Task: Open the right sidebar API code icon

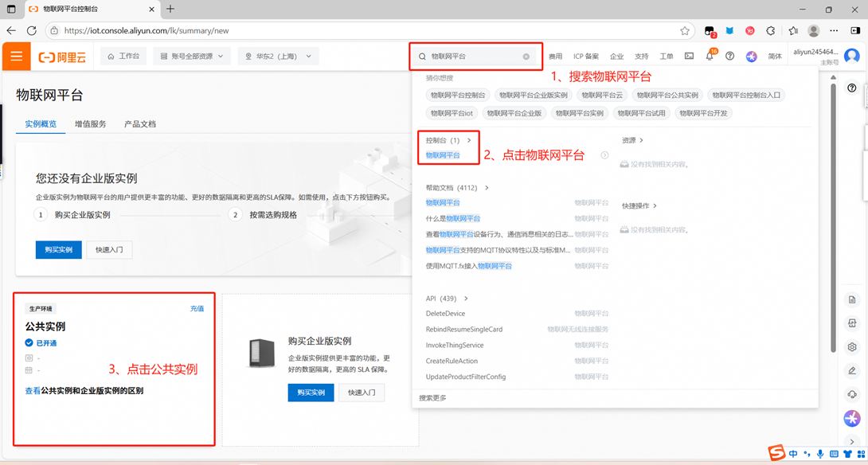Action: (x=852, y=323)
